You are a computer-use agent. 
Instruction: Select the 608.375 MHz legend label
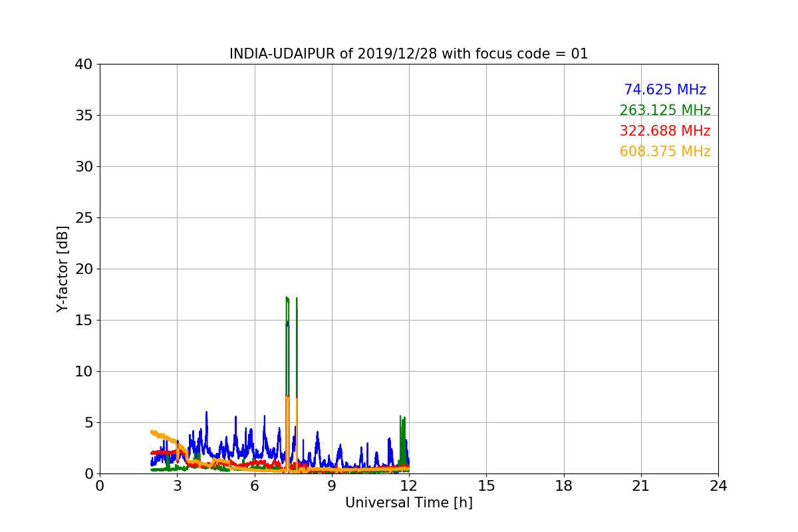(665, 152)
